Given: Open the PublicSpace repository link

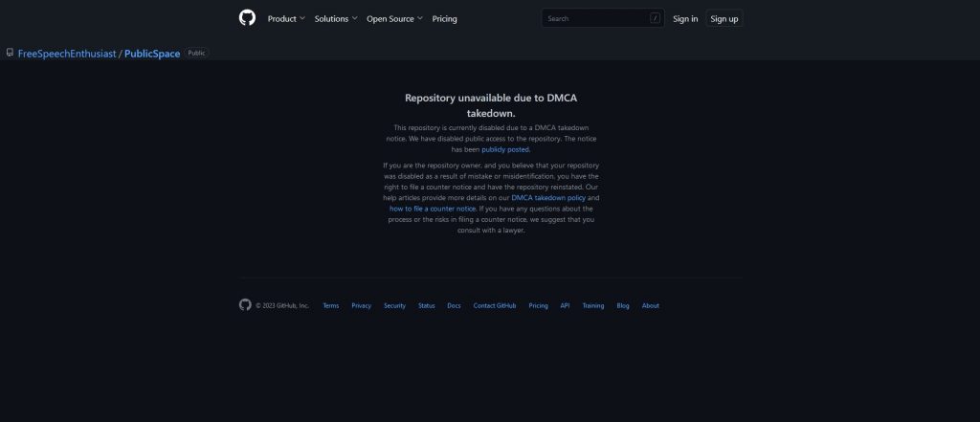Looking at the screenshot, I should [x=152, y=54].
